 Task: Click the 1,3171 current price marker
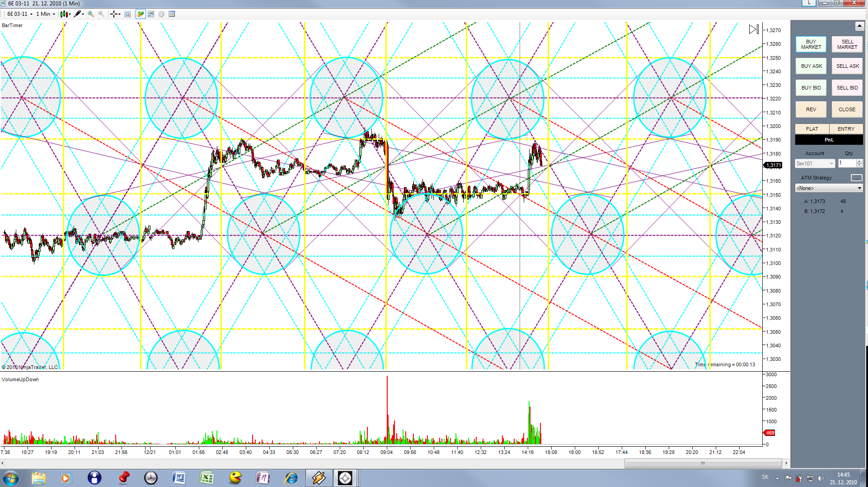773,165
